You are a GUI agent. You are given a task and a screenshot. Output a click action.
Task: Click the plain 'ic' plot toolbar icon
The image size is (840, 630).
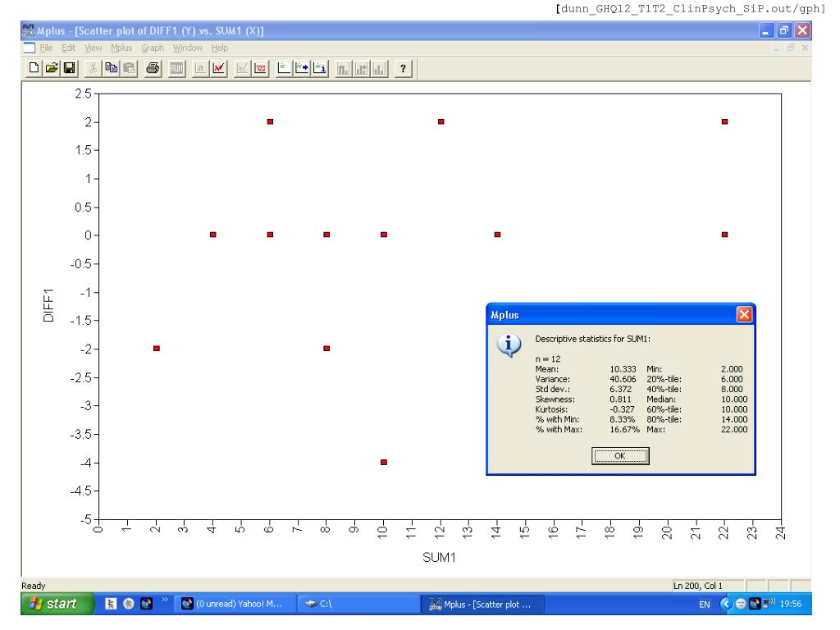(x=283, y=68)
